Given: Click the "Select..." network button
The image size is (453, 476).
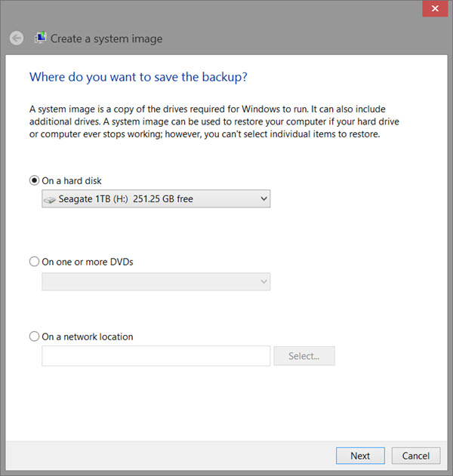Looking at the screenshot, I should (304, 356).
